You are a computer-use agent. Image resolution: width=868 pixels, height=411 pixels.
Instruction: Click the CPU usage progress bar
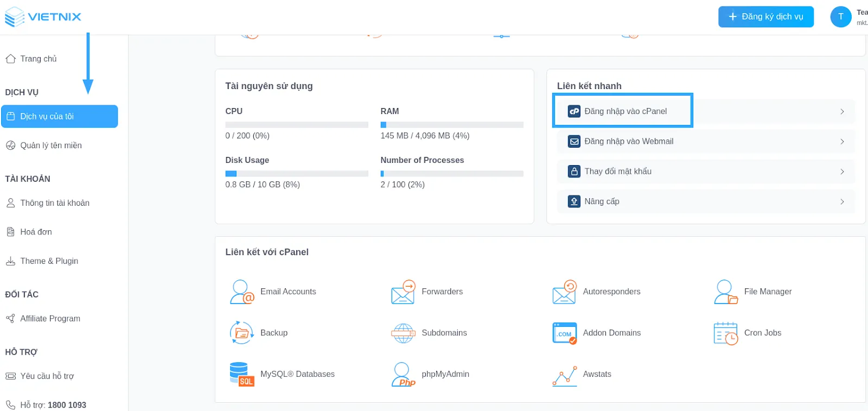pos(297,125)
